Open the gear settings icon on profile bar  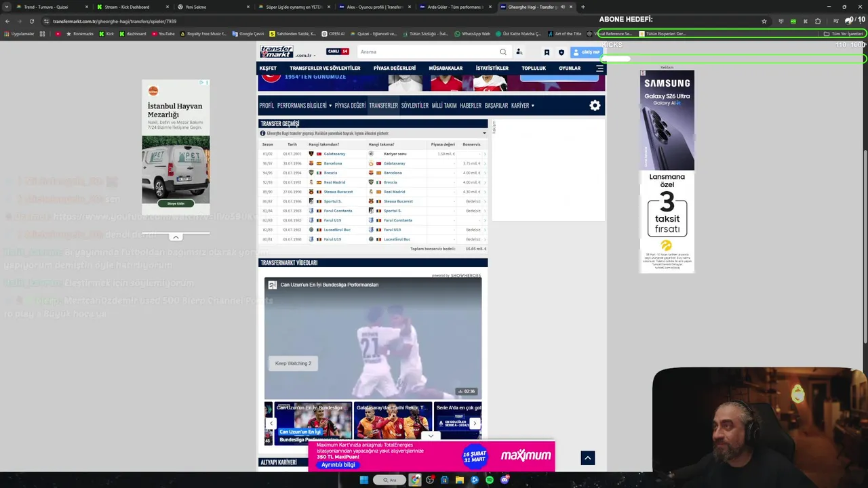click(x=595, y=106)
